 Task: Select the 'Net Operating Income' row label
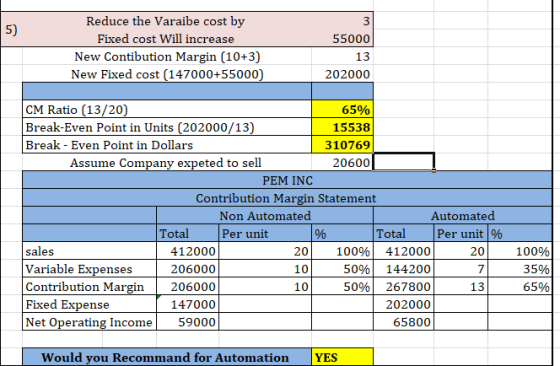click(89, 322)
